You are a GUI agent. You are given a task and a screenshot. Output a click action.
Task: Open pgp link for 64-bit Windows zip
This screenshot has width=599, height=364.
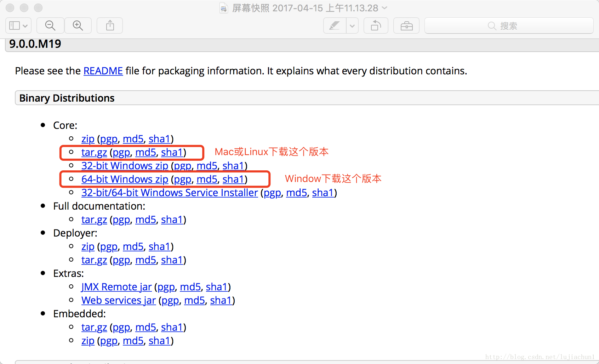(183, 180)
